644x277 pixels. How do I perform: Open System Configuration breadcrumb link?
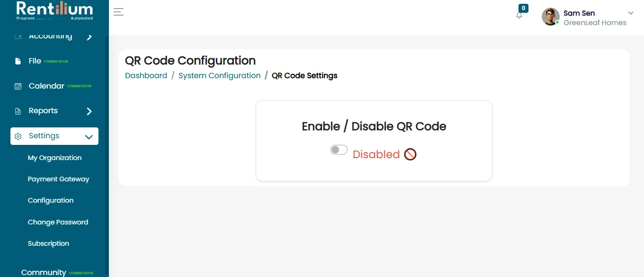coord(219,75)
